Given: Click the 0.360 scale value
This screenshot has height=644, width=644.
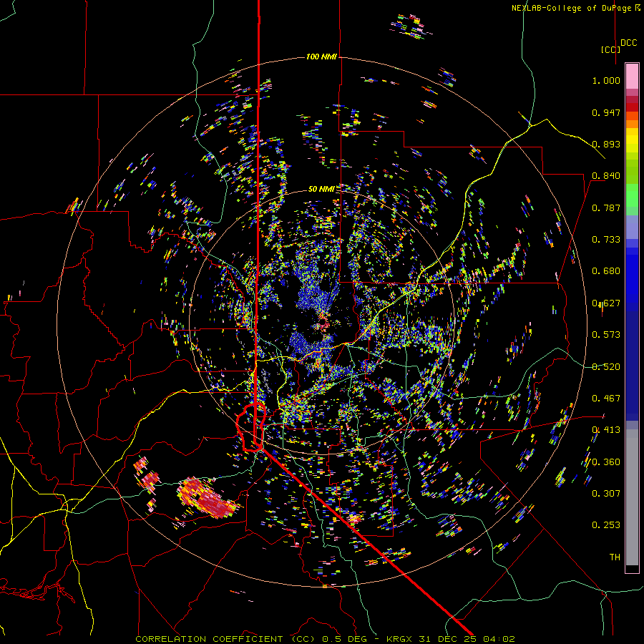Looking at the screenshot, I should click(606, 462).
